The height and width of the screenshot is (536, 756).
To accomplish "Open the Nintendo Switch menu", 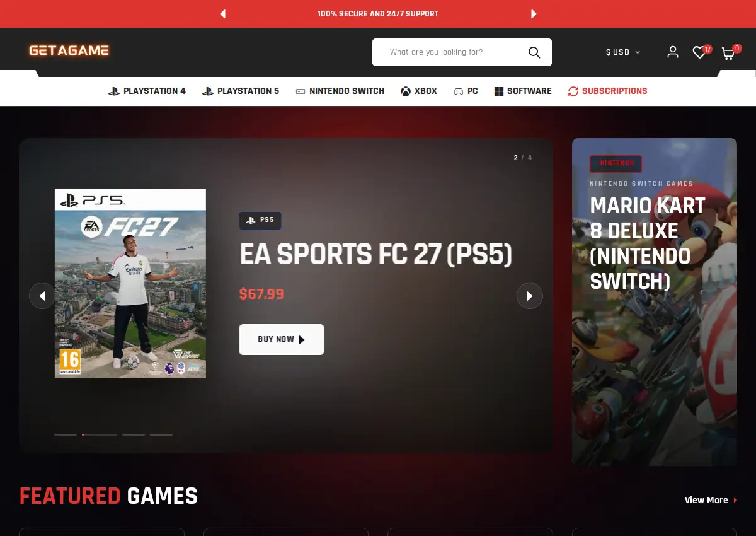I will (340, 91).
